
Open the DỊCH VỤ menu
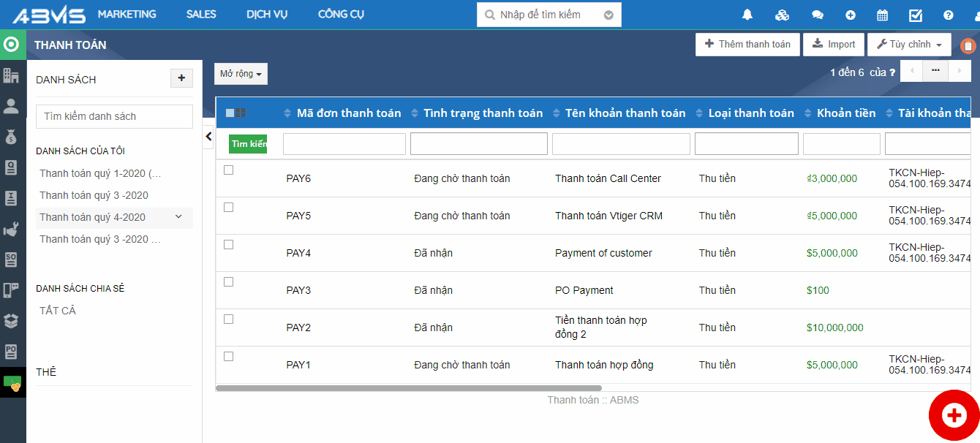click(267, 15)
